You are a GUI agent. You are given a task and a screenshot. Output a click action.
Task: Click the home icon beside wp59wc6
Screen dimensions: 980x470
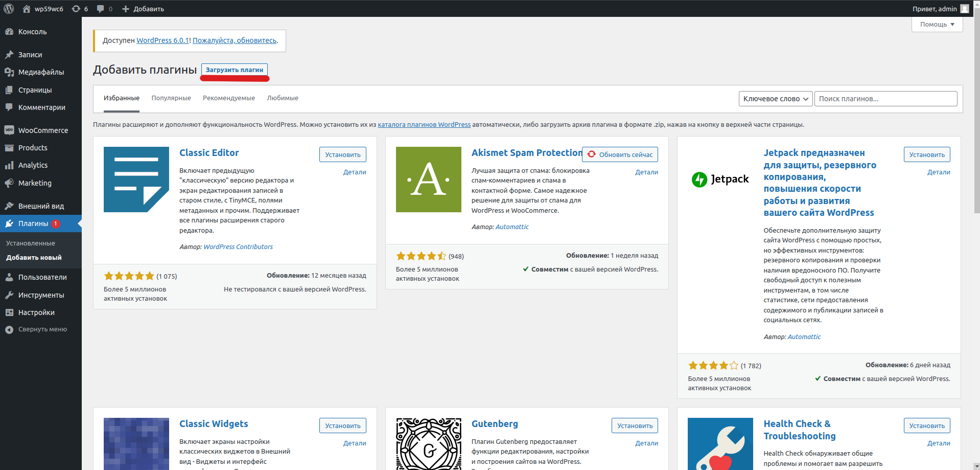[27, 9]
